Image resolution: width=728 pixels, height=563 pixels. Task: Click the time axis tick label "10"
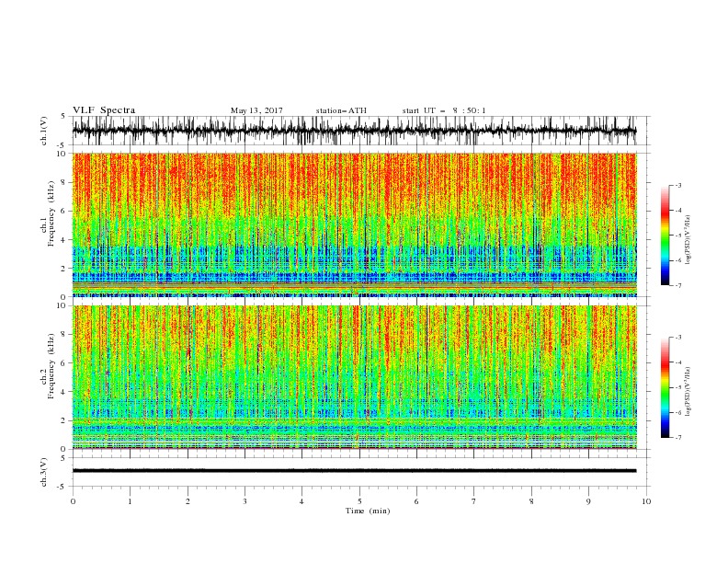646,501
